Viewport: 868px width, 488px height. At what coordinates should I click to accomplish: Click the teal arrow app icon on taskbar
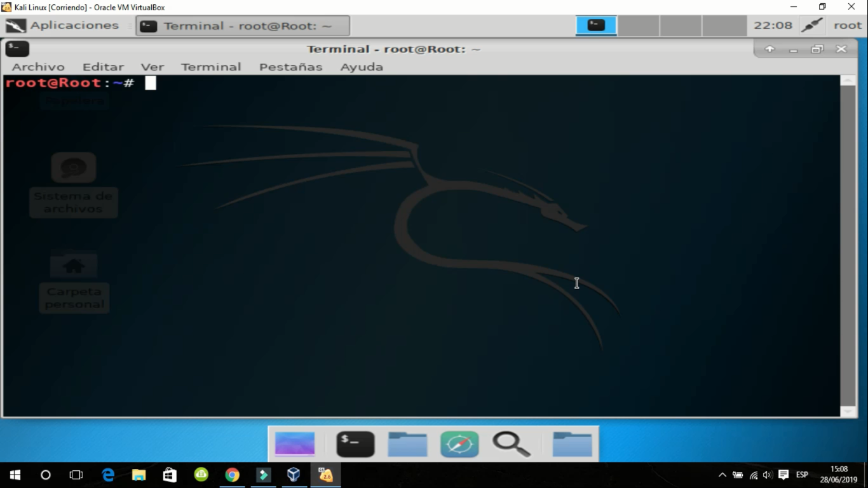(263, 475)
